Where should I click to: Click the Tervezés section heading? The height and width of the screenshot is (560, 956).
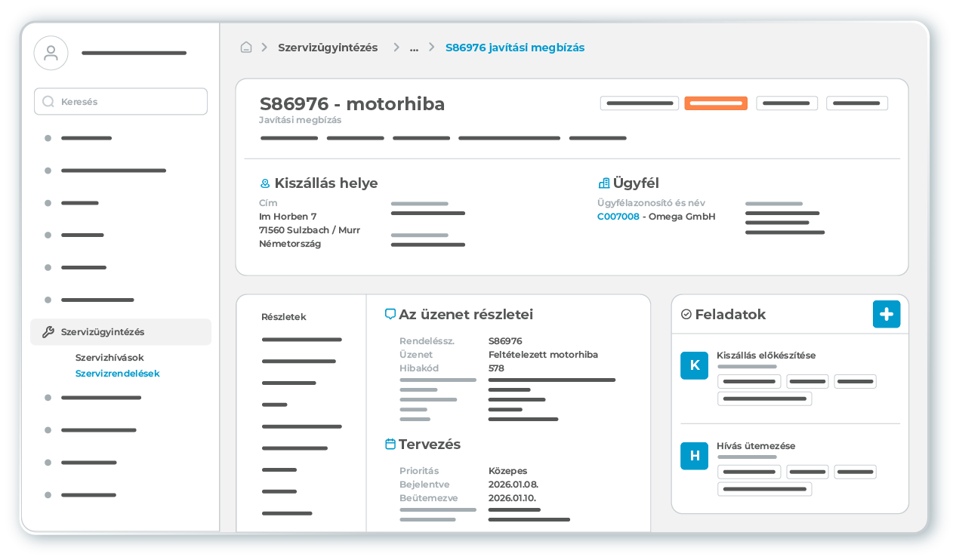point(430,445)
